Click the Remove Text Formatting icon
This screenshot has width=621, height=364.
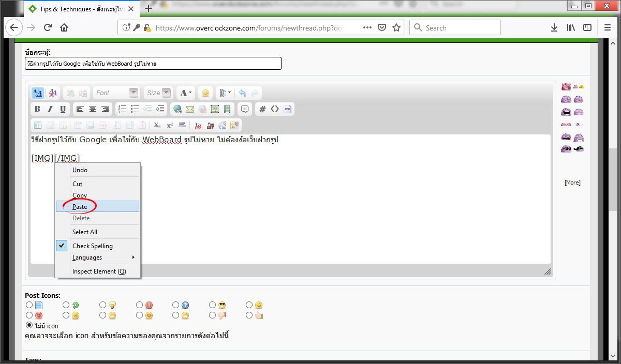point(53,93)
